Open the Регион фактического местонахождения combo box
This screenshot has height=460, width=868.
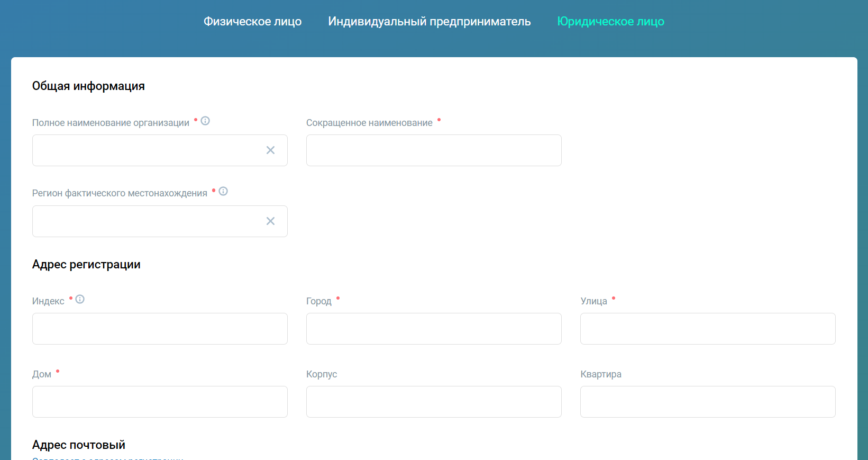pos(160,221)
